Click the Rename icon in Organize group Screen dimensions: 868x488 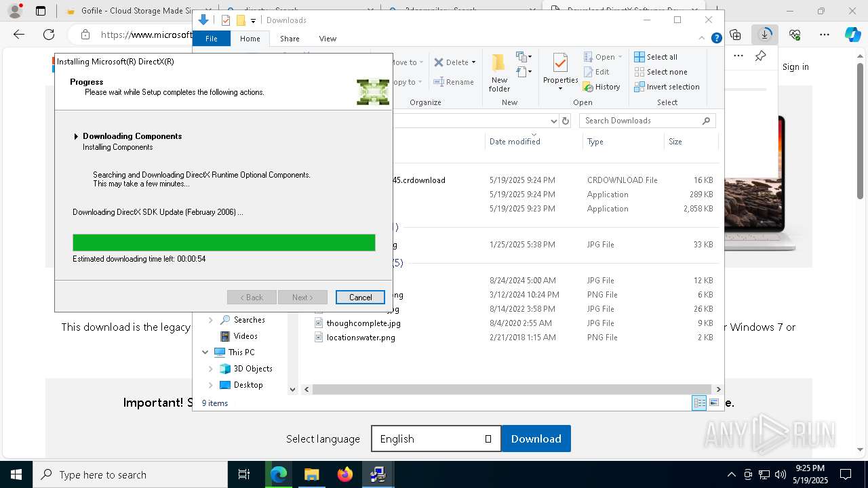454,82
